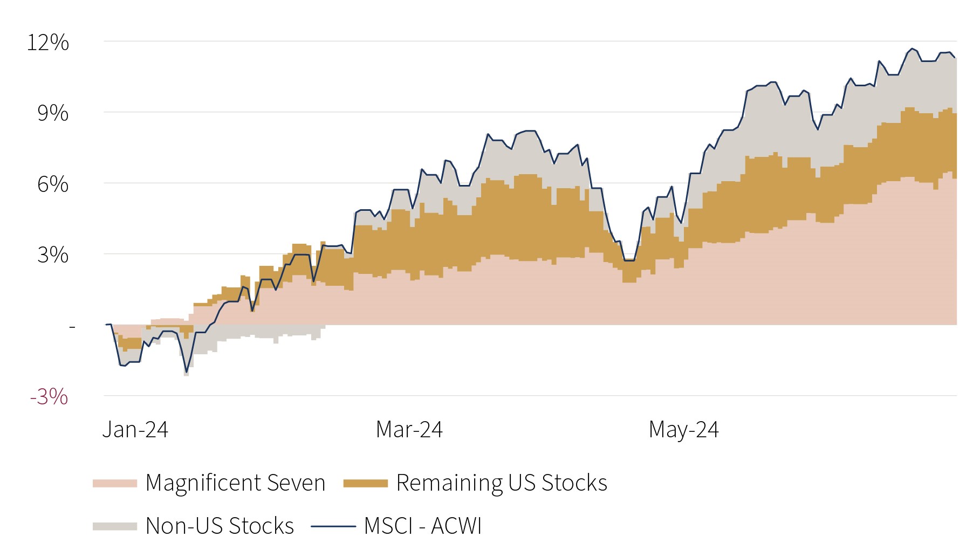Click the -3% y-axis label

click(x=49, y=397)
